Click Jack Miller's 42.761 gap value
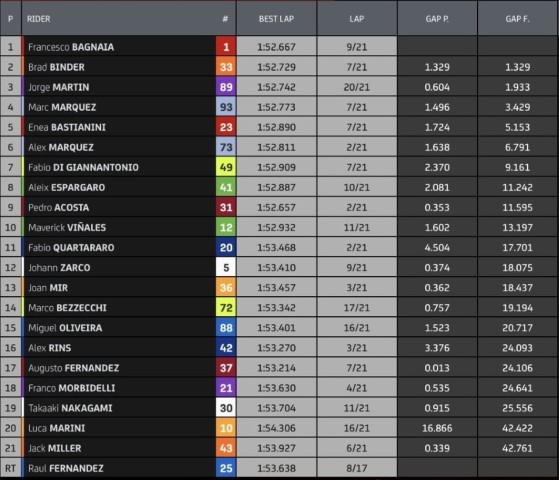Image resolution: width=559 pixels, height=480 pixels. click(518, 448)
